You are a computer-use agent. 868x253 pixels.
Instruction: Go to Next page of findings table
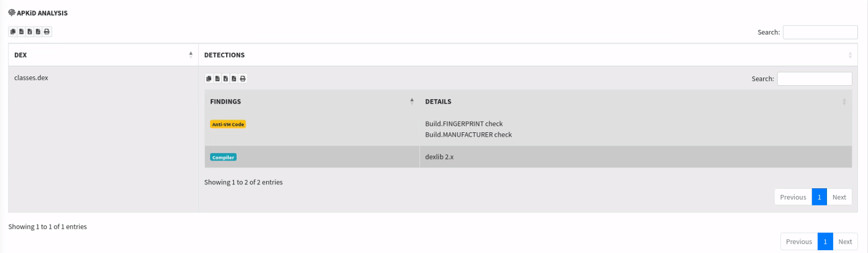click(839, 197)
